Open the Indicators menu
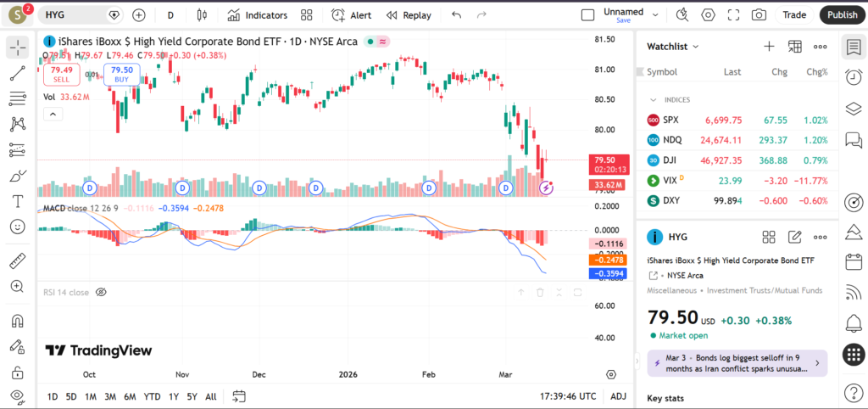This screenshot has height=409, width=868. click(x=258, y=14)
